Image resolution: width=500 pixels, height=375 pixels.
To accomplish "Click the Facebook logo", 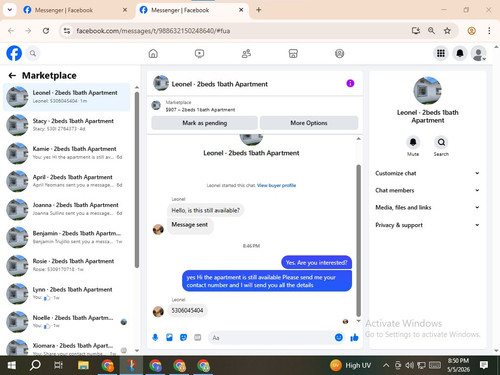I will pyautogui.click(x=14, y=53).
